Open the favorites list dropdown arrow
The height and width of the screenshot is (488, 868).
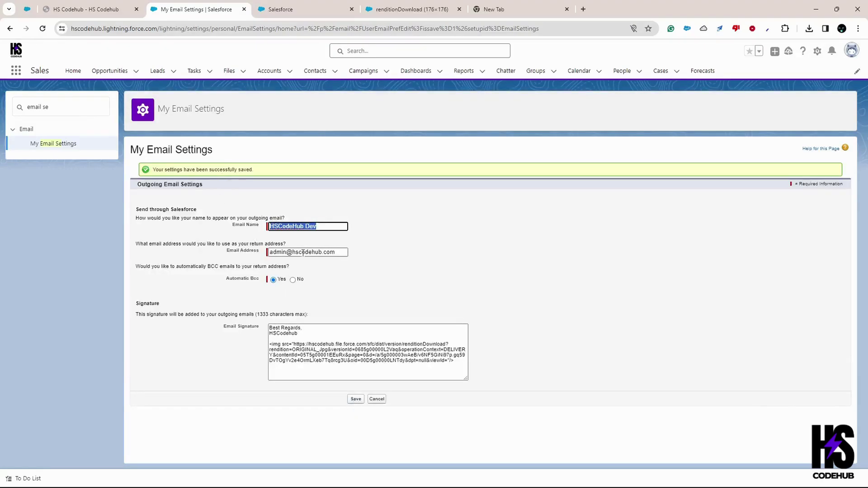759,51
